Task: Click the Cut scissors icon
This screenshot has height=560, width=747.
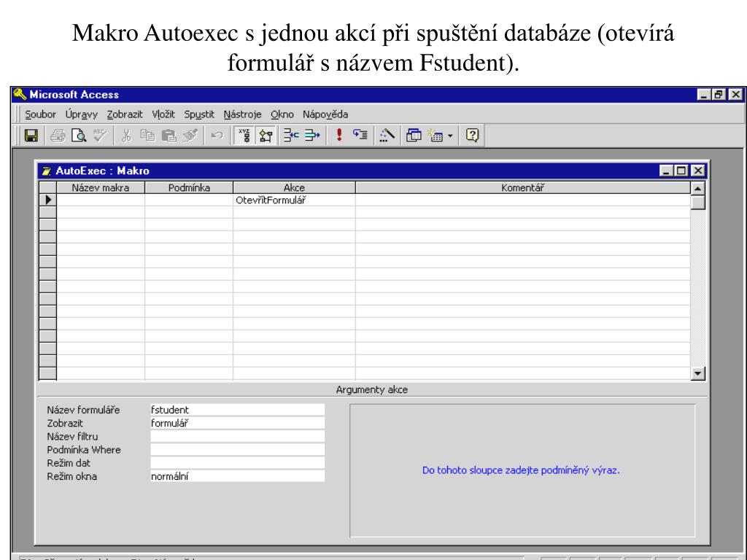Action: click(126, 136)
